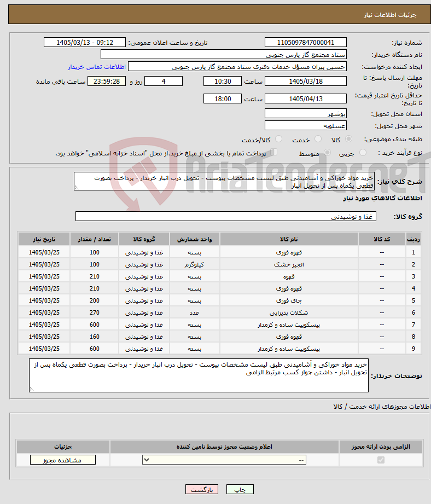
Task: Click the جزئیات column header in permits table
Action: 63,447
